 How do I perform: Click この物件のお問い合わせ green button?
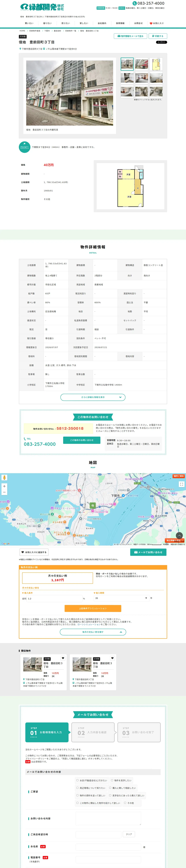82,440
